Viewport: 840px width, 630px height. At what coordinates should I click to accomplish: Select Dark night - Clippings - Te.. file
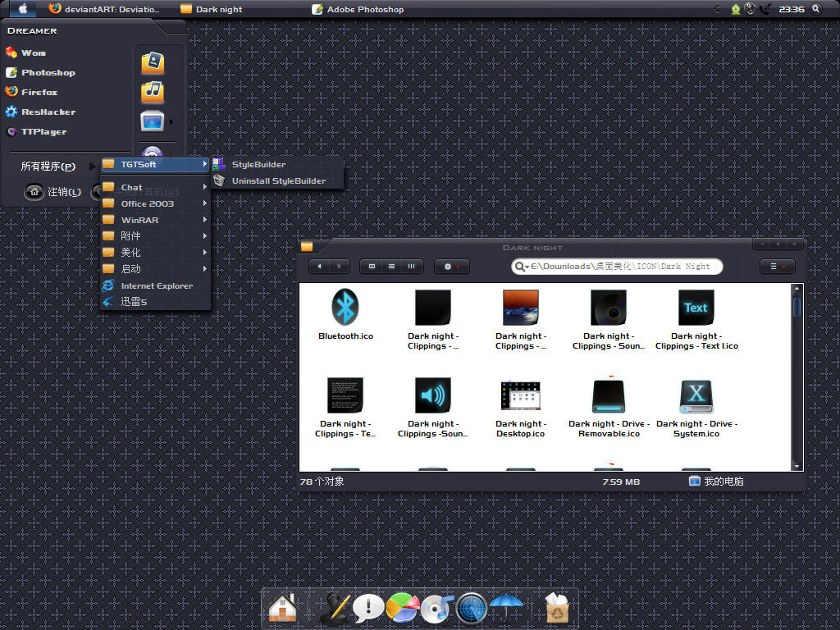pyautogui.click(x=345, y=409)
